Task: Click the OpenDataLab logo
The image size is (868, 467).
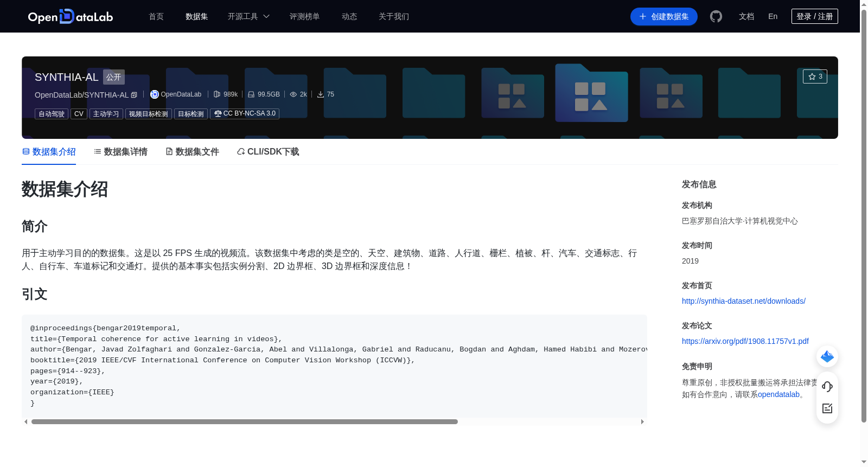Action: click(x=71, y=16)
